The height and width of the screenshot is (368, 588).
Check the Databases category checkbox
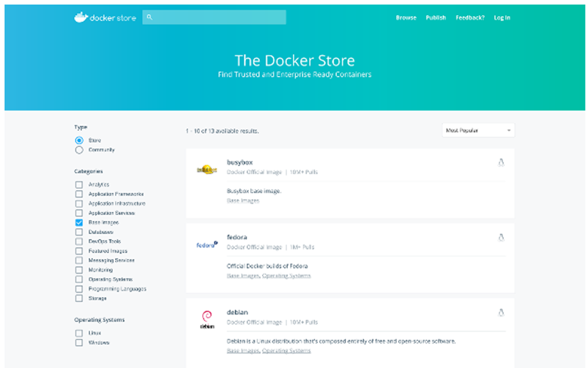click(79, 232)
